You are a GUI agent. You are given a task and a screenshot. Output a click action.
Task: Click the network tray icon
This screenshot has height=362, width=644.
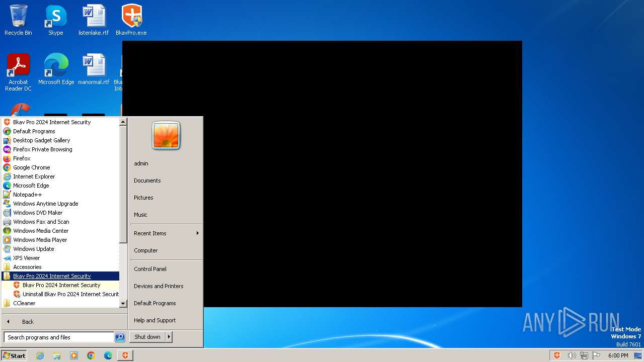coord(584,355)
